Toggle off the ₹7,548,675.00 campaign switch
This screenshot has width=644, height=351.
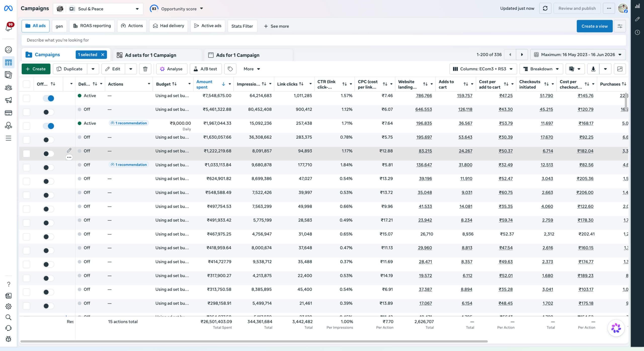pos(48,98)
